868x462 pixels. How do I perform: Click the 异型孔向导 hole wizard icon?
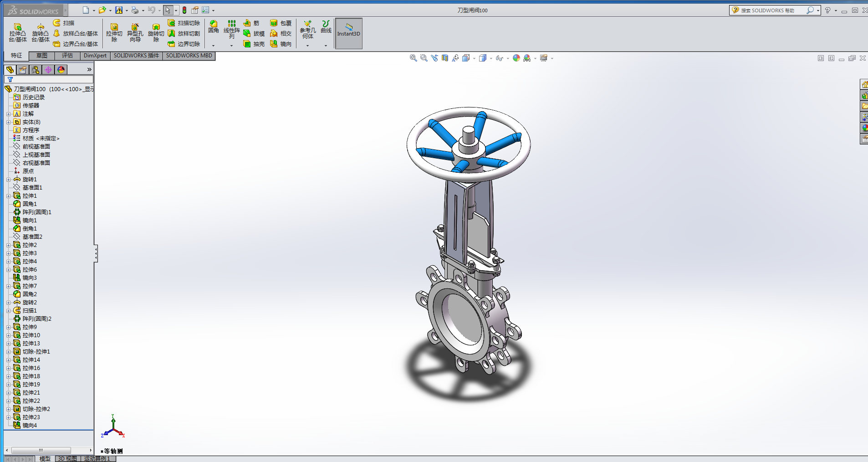point(135,32)
